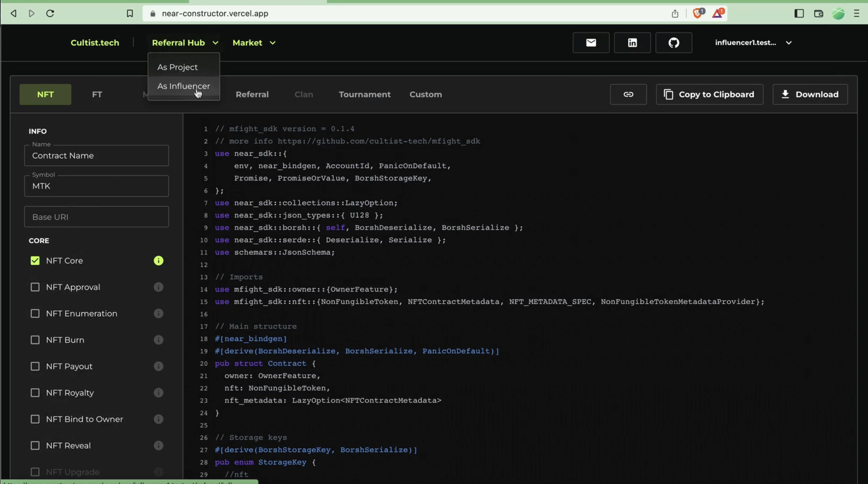The image size is (868, 484).
Task: Switch to the Tournament tab
Action: coord(365,95)
